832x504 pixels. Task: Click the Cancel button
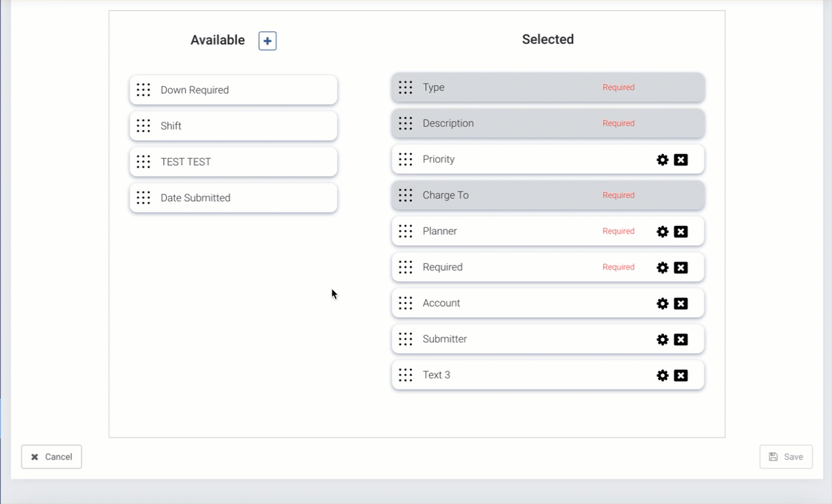51,457
